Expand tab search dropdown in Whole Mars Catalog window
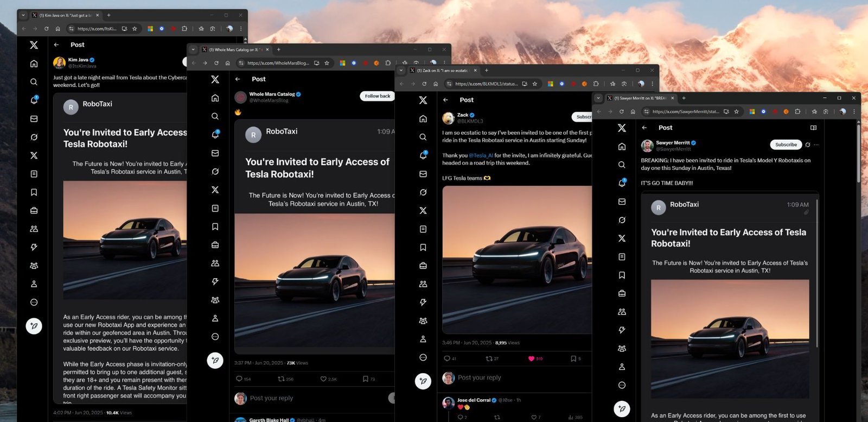 pos(193,49)
